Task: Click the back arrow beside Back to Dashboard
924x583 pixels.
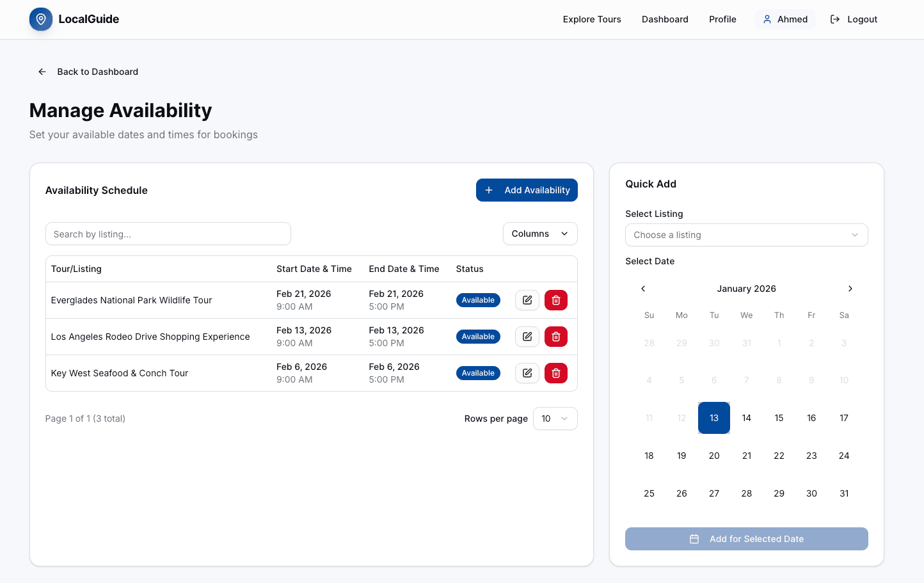Action: (x=42, y=72)
